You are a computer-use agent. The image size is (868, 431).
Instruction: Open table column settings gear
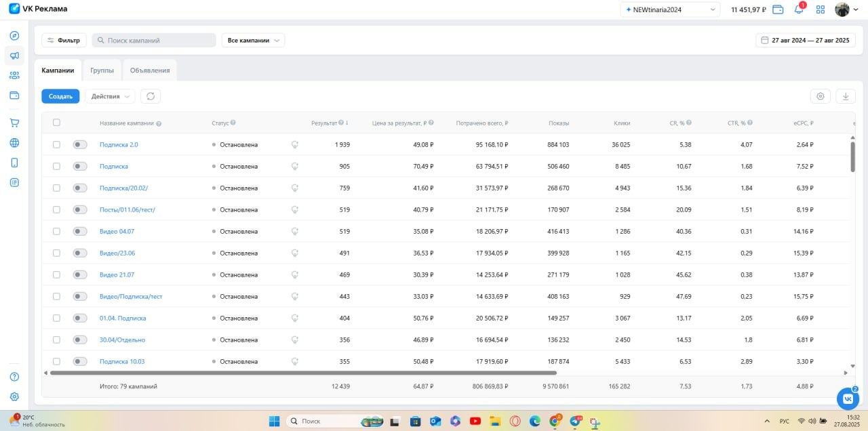(x=821, y=96)
